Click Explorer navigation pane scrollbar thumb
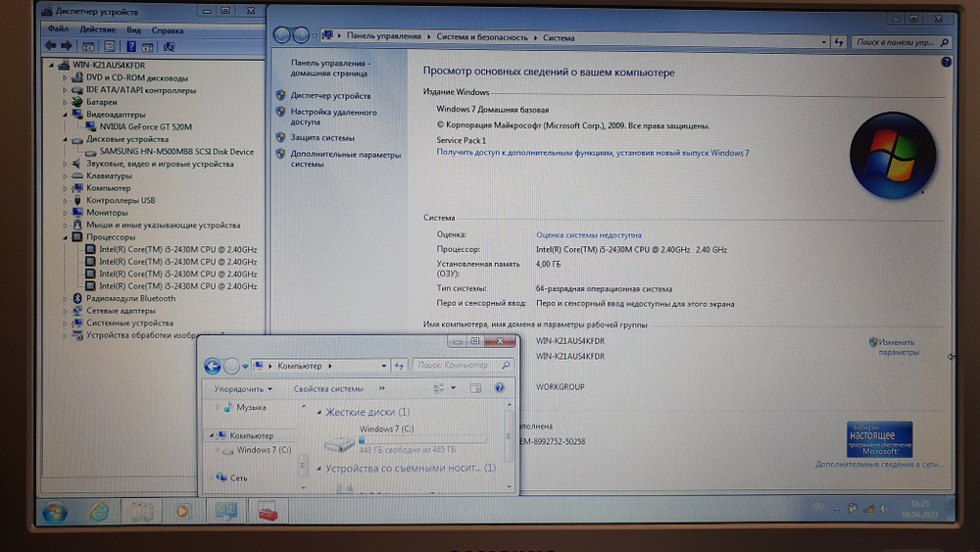980x552 pixels. [x=303, y=465]
